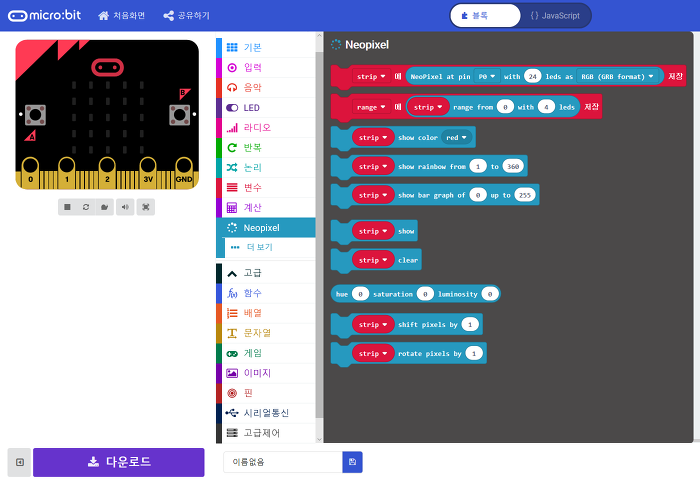
Task: Open 문자열 text category icon
Action: pyautogui.click(x=232, y=333)
